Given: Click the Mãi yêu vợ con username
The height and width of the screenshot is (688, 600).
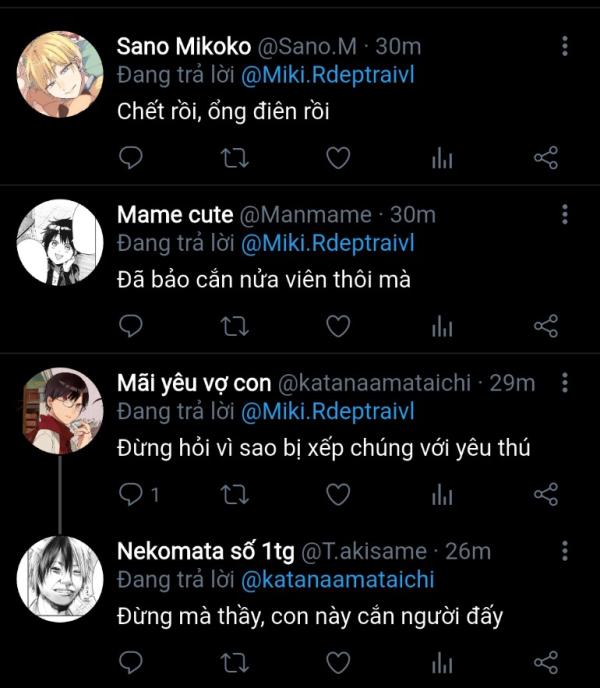Looking at the screenshot, I should click(x=191, y=383).
